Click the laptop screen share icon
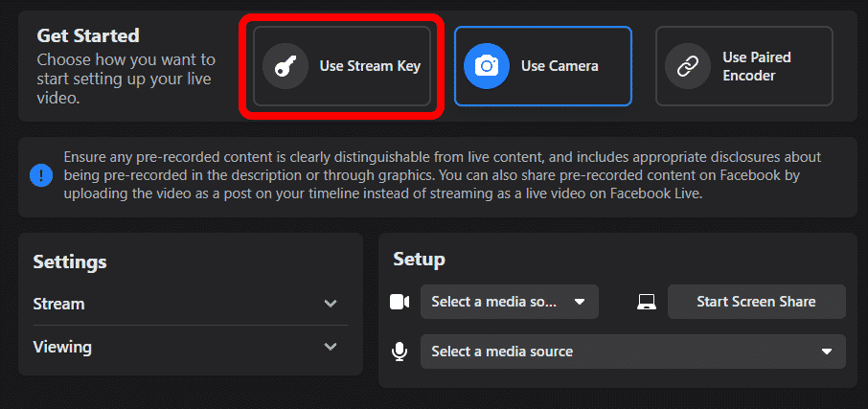The image size is (868, 409). click(x=647, y=302)
